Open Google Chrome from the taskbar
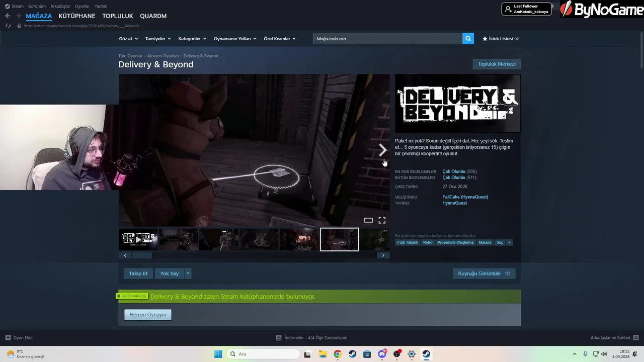Screen dimensions: 644x362 click(338, 354)
